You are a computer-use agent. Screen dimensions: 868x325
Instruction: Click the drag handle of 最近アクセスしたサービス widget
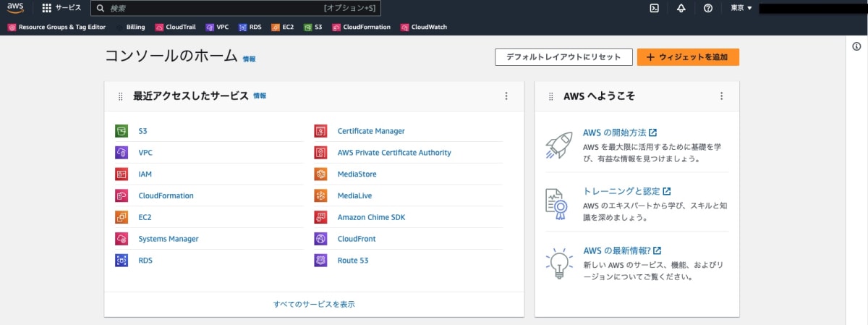[121, 96]
